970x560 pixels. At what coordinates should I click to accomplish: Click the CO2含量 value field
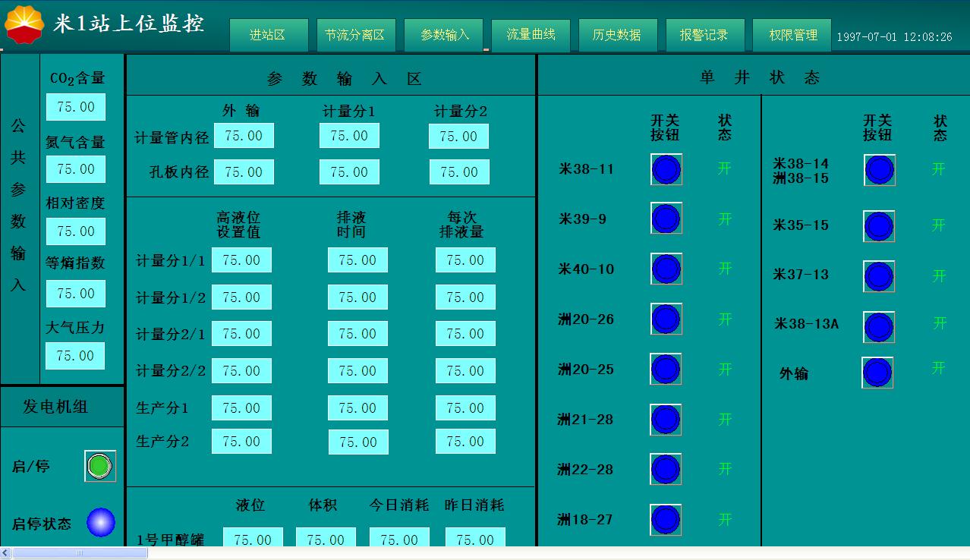[76, 107]
